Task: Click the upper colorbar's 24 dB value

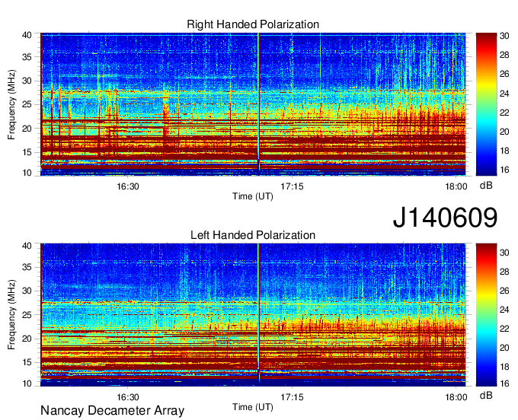Action: click(x=504, y=94)
